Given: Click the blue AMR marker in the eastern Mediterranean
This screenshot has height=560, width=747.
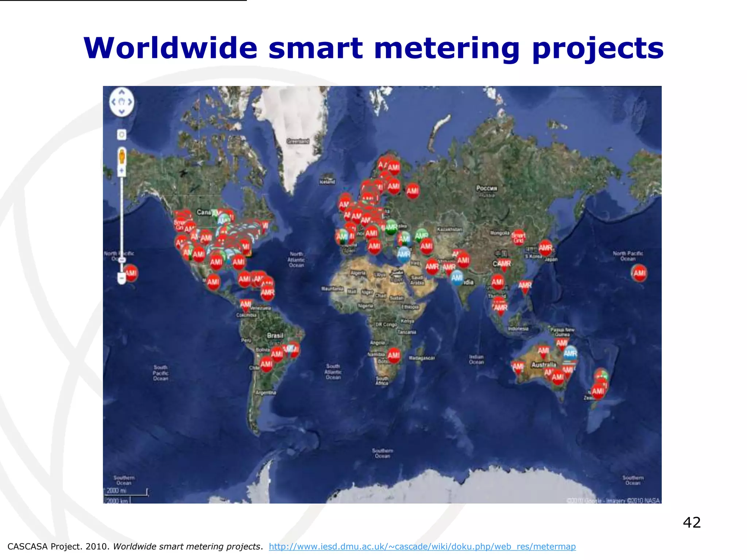Looking at the screenshot, I should [x=403, y=254].
